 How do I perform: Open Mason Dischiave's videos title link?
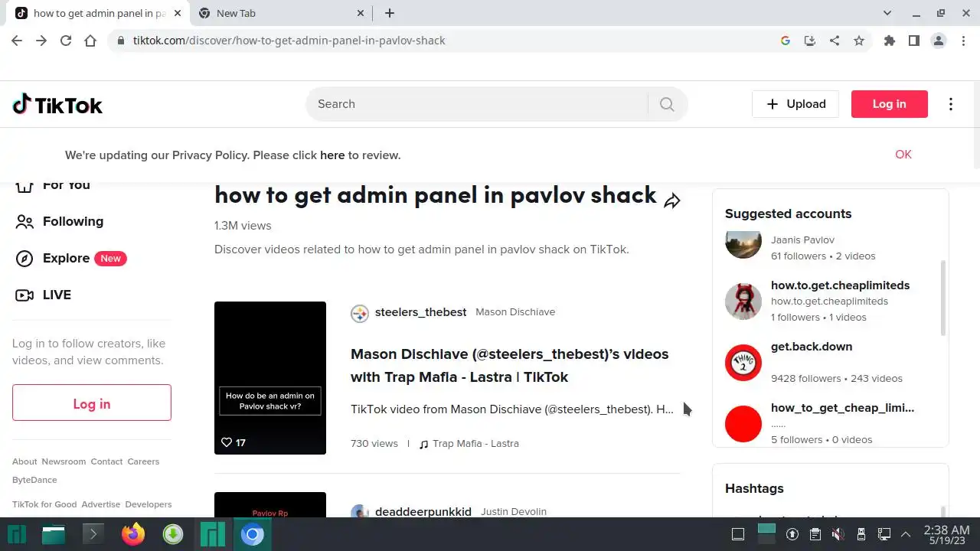point(510,366)
